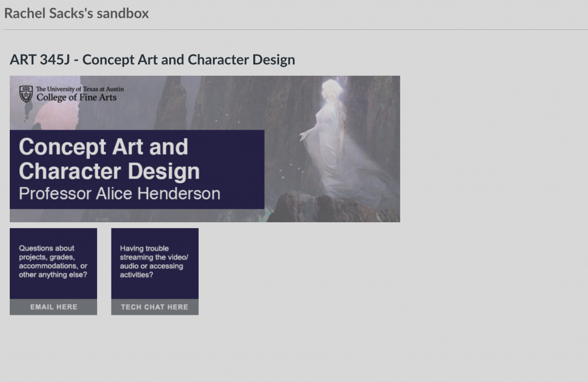Click the Concept Art course banner image
Screen dimensions: 588x382
[x=205, y=149]
